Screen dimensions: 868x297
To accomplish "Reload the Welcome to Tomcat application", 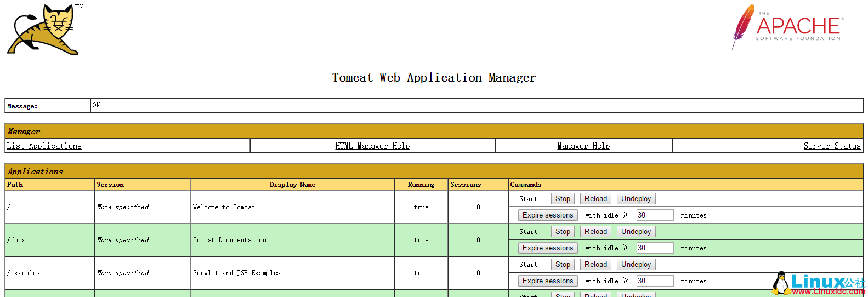I will pos(595,199).
